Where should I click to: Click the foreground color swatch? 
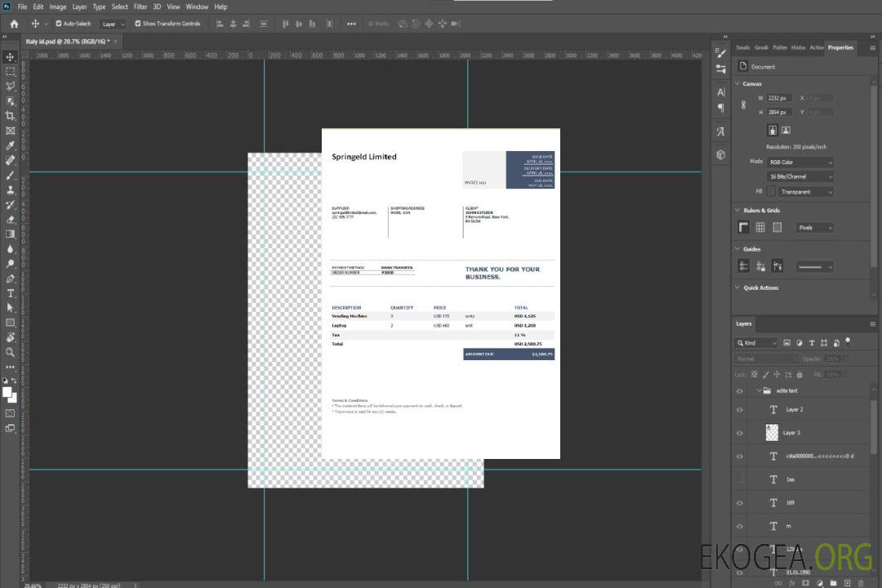coord(7,393)
